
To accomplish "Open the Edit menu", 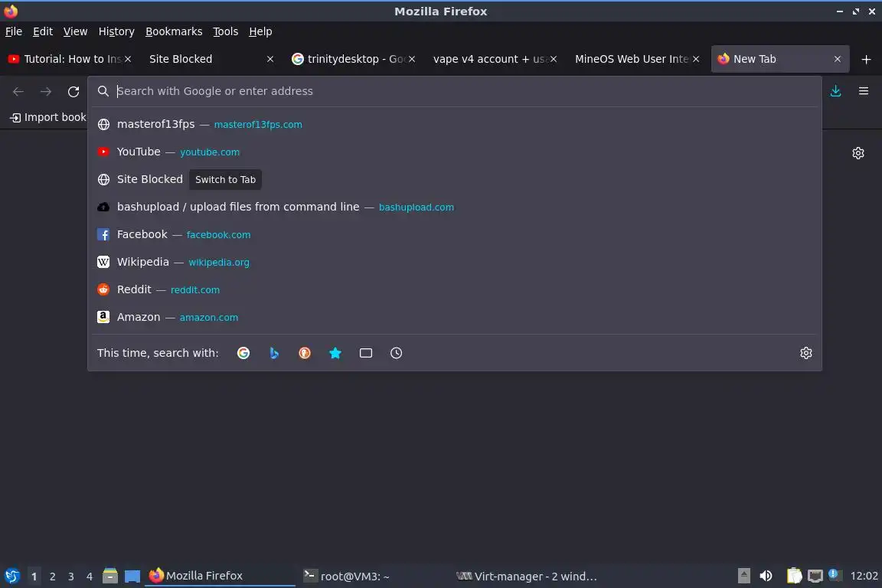I will [x=43, y=31].
